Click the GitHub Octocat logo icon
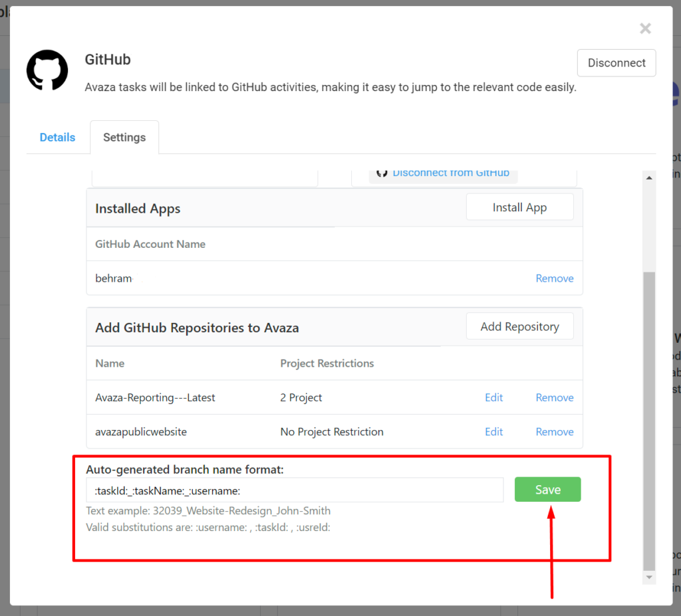 [x=47, y=70]
